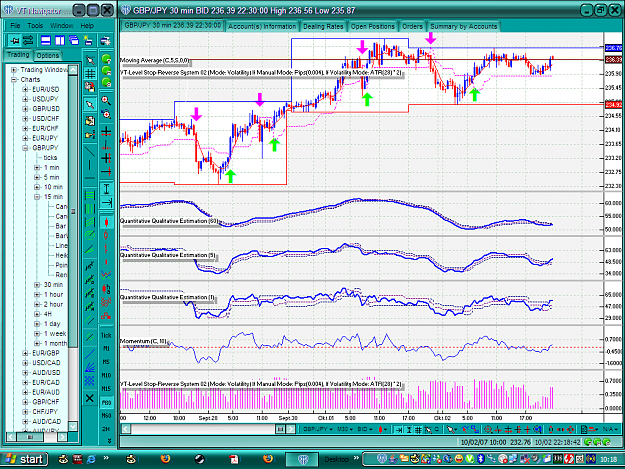Expand the EUR/USD tree node

coord(25,89)
